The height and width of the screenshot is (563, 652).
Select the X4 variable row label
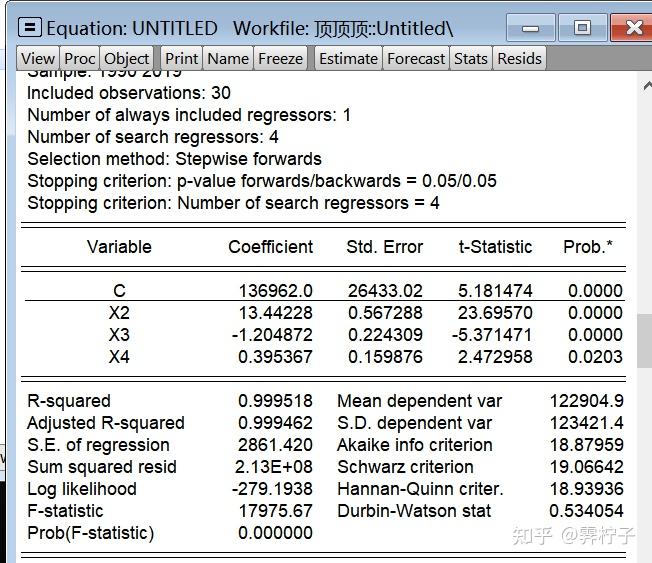pyautogui.click(x=119, y=357)
